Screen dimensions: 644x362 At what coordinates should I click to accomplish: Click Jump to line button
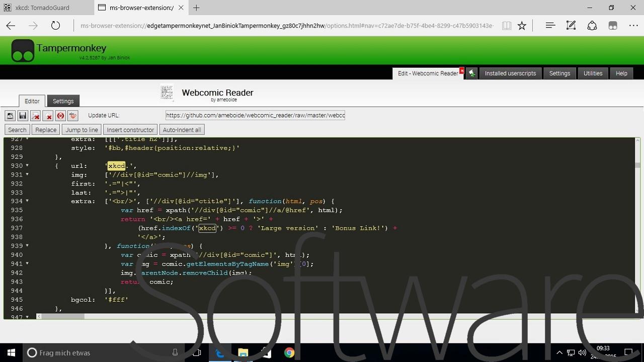pyautogui.click(x=82, y=130)
